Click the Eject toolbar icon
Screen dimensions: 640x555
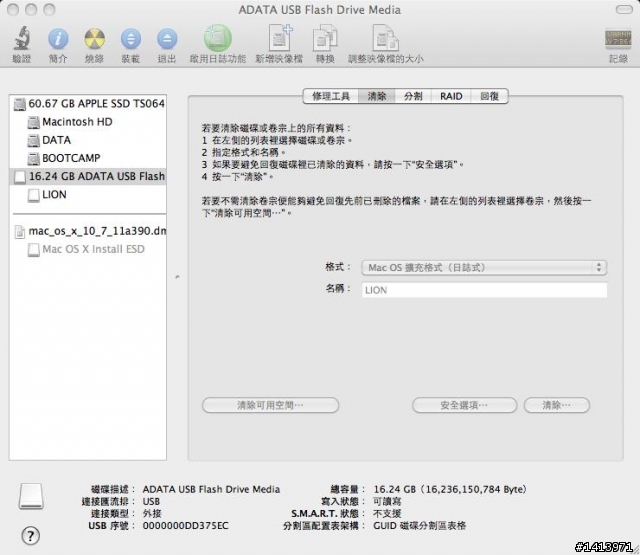point(167,39)
